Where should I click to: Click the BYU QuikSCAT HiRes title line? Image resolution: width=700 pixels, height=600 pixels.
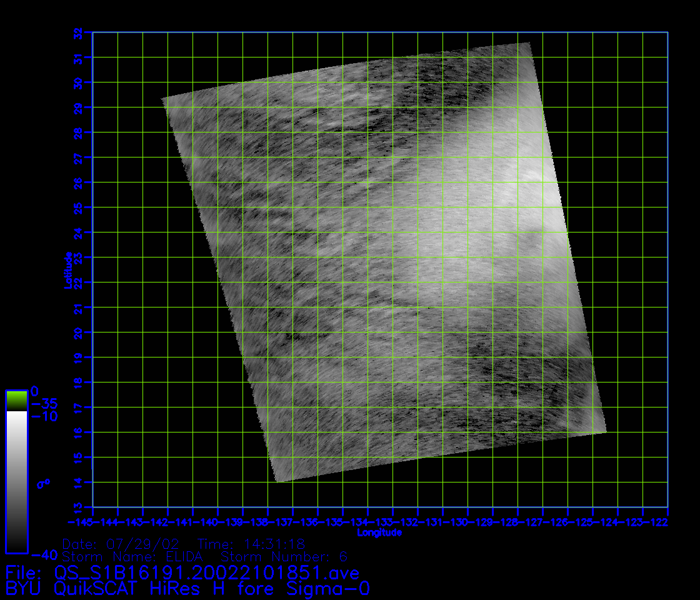(x=187, y=588)
